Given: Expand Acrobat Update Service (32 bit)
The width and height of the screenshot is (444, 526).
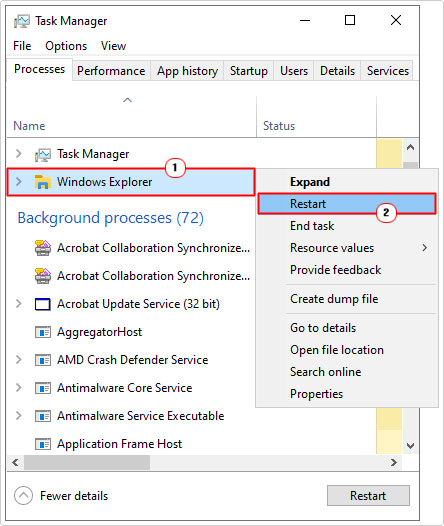Looking at the screenshot, I should tap(19, 304).
